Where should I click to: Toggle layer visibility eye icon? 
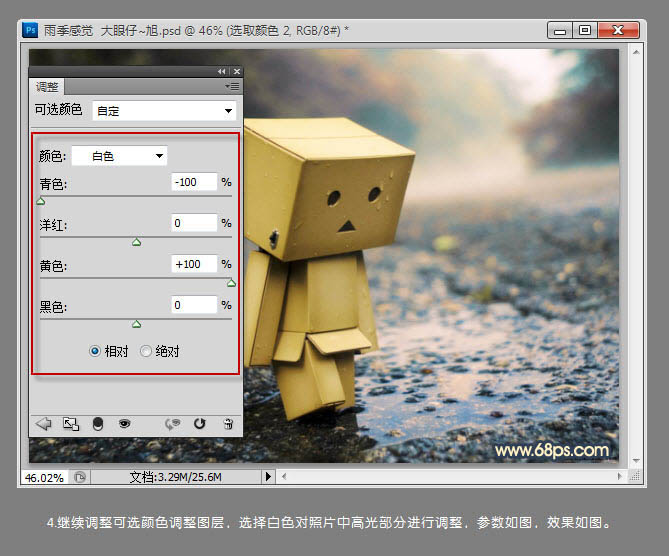pyautogui.click(x=125, y=423)
